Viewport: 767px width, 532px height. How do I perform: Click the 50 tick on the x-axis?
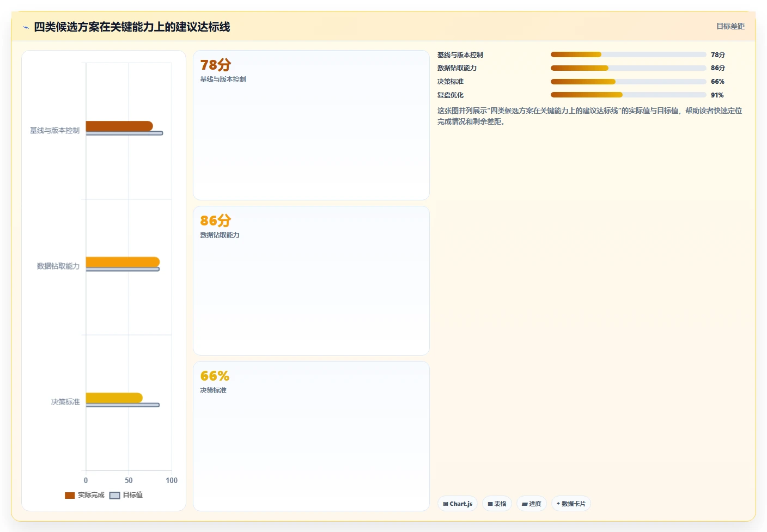(129, 480)
